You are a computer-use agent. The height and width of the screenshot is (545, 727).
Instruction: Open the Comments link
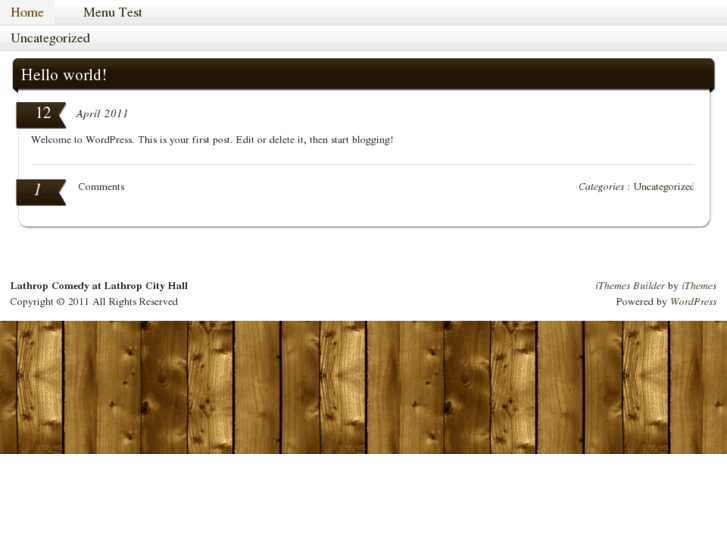pos(101,186)
